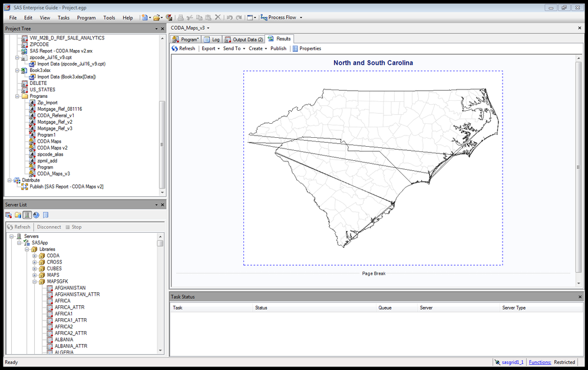The image size is (588, 370).
Task: Click the blue globe icon in Server List
Action: point(36,215)
